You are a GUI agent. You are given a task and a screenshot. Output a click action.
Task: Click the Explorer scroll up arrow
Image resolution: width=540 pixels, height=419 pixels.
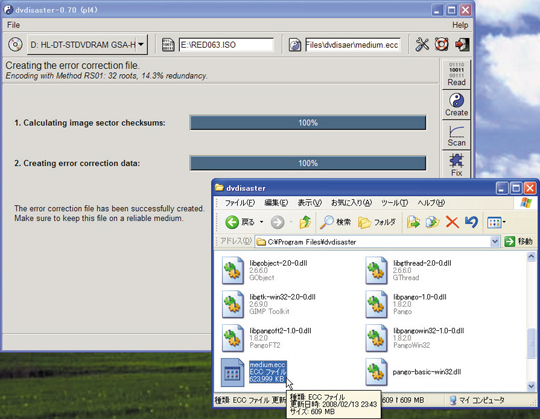[531, 256]
